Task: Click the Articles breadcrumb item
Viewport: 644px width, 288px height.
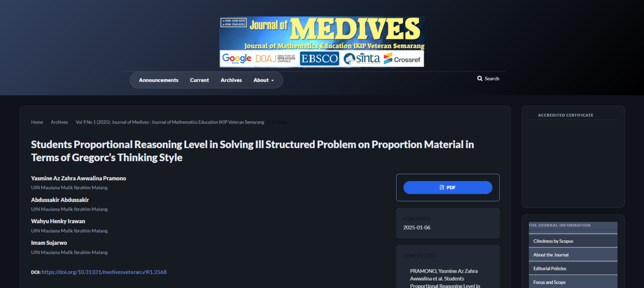Action: [280, 122]
